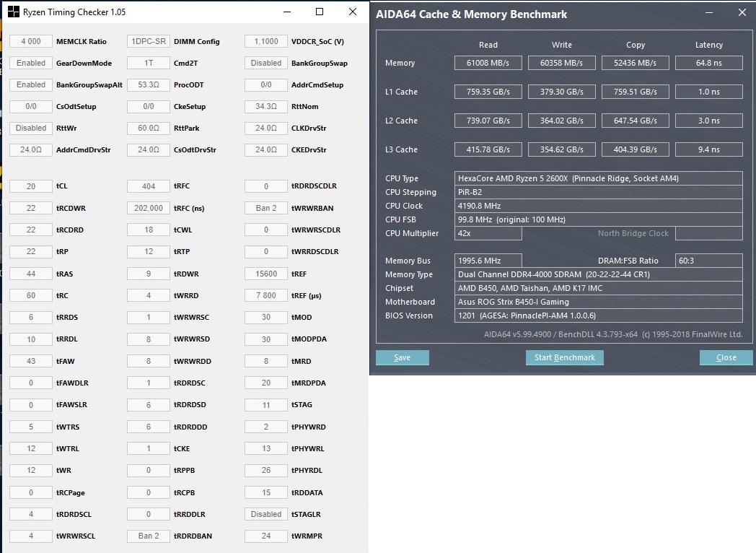Click the tPHYRDL value 26

(x=266, y=471)
